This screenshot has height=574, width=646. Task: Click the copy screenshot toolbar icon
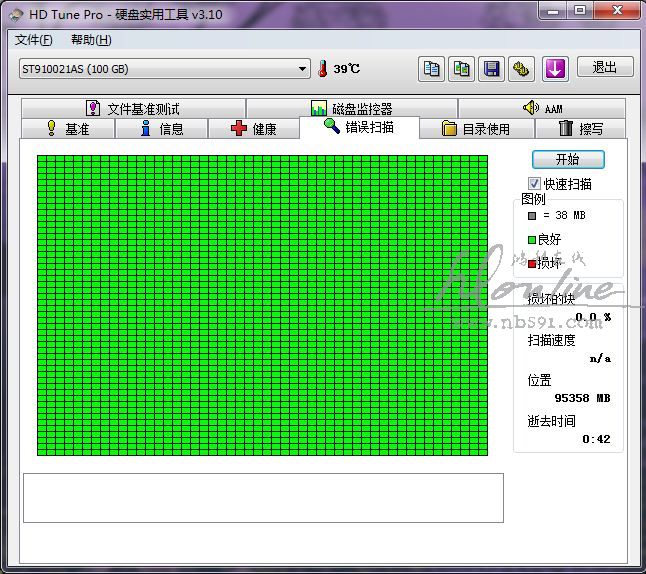tap(461, 68)
